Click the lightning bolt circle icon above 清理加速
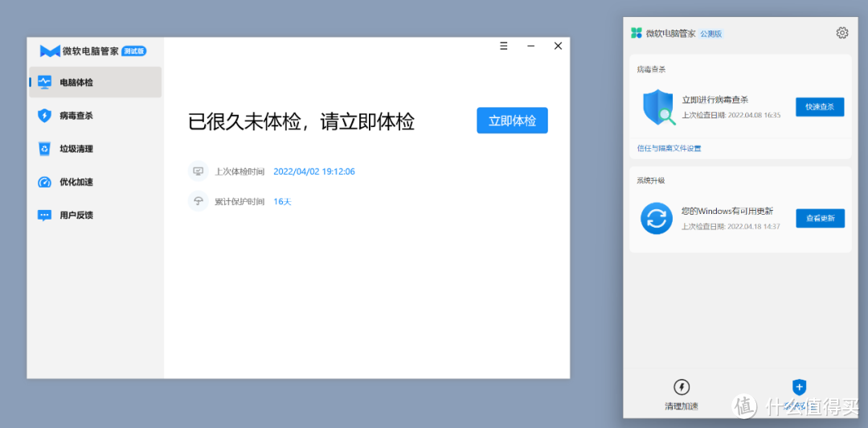 (x=682, y=386)
